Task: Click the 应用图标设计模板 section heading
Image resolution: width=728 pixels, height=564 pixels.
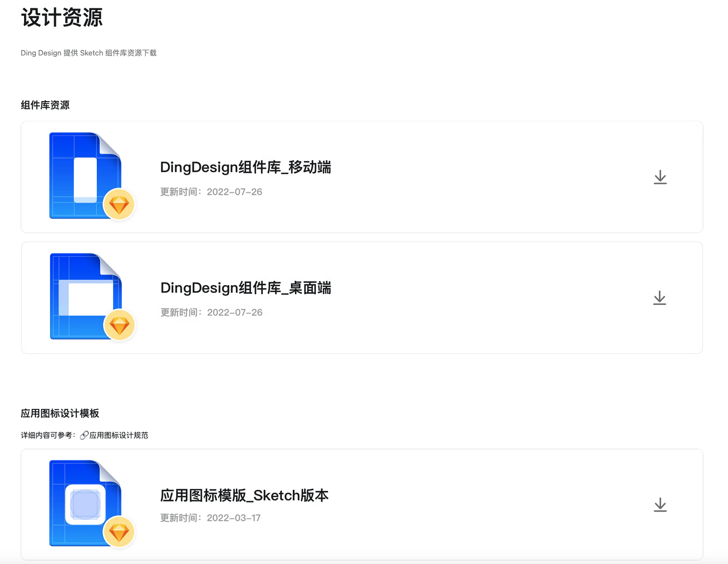Action: coord(60,413)
